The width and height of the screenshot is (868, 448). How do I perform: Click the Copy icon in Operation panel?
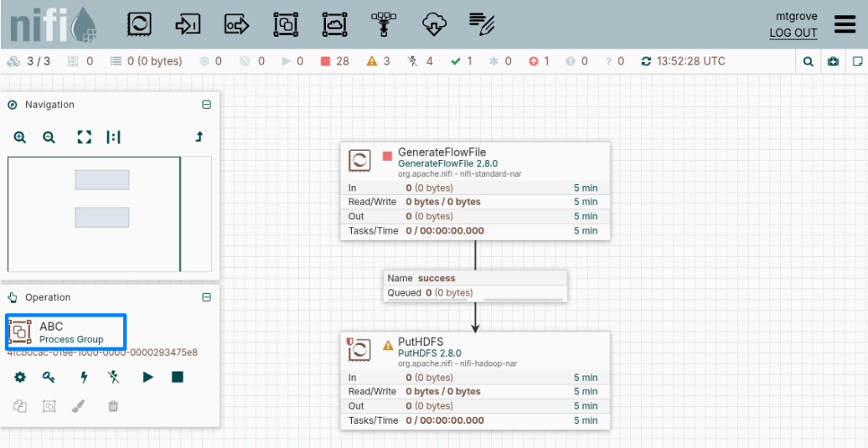(20, 406)
